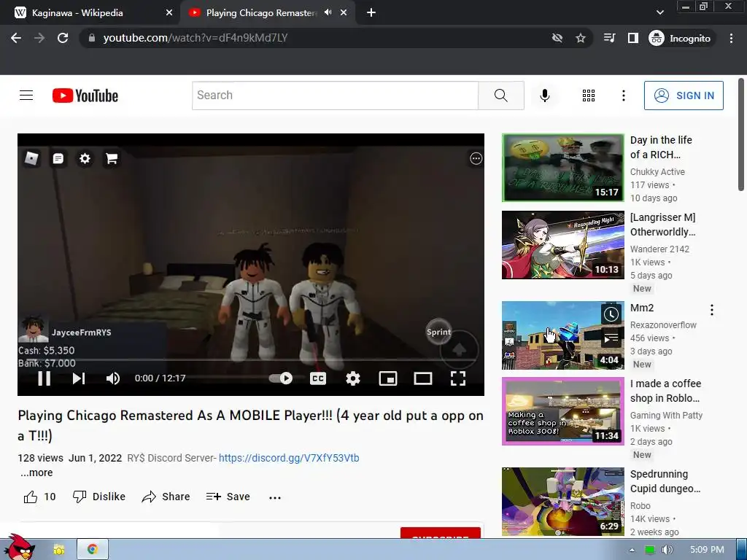The width and height of the screenshot is (747, 560).
Task: Toggle closed captions on the video
Action: pos(318,378)
